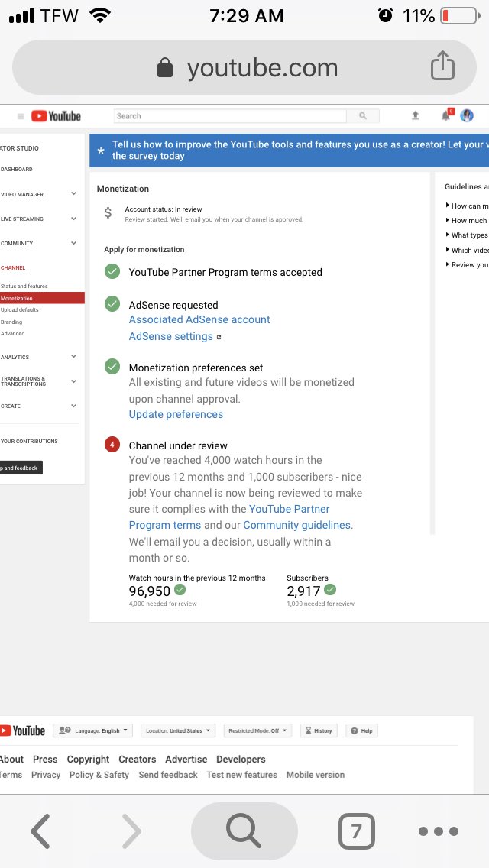This screenshot has width=489, height=868.
Task: Tap the browser forward arrow
Action: coord(131,831)
